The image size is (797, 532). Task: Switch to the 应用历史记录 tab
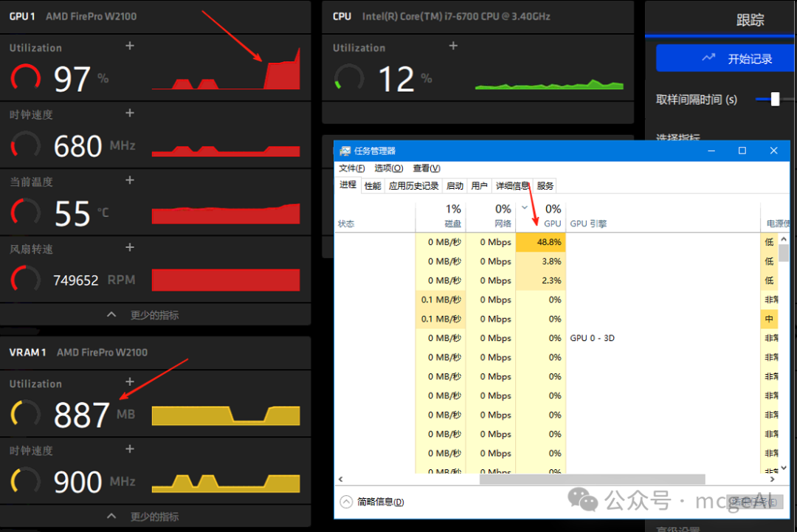(414, 186)
